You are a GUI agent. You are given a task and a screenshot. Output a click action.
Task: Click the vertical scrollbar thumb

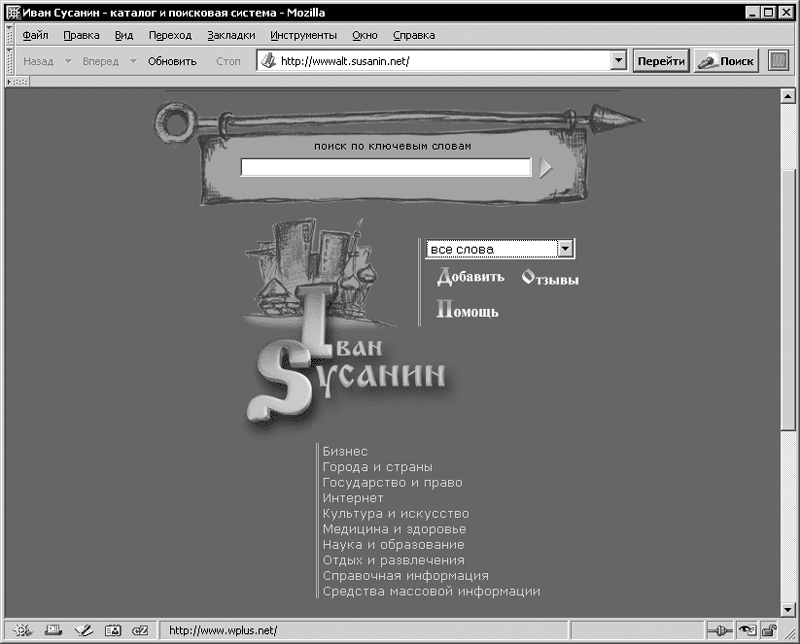point(788,299)
